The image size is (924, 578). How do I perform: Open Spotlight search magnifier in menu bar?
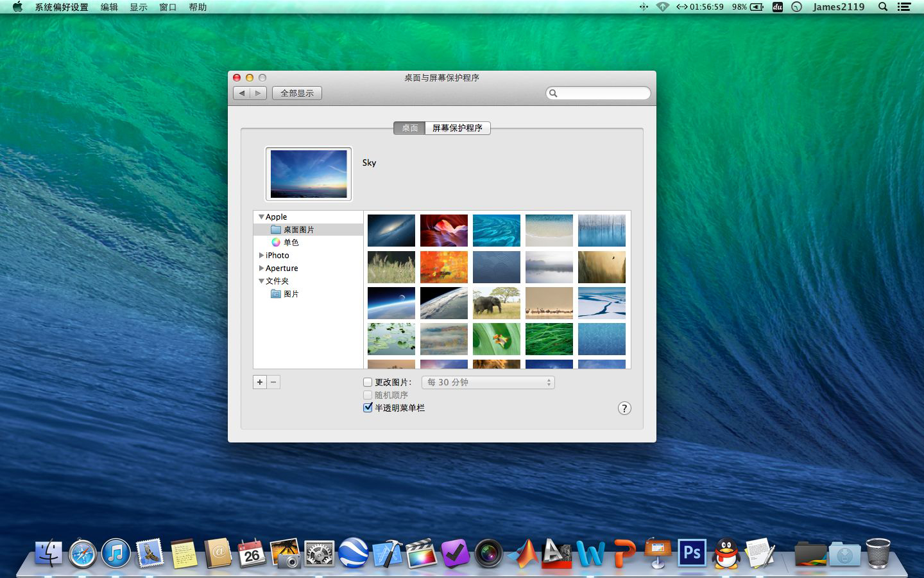(x=883, y=7)
